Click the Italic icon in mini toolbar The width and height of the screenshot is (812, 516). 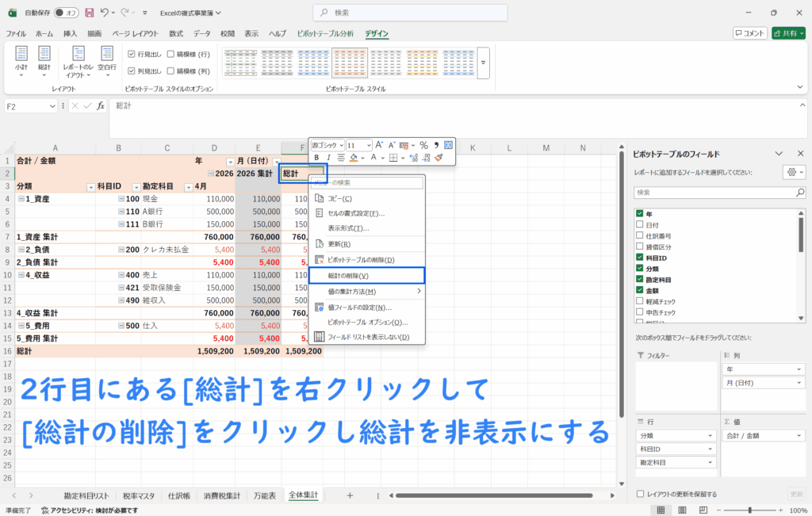pos(328,158)
